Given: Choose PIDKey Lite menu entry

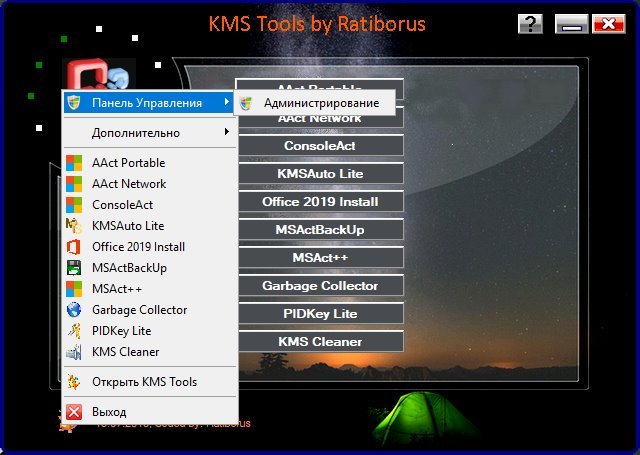Looking at the screenshot, I should tap(149, 331).
